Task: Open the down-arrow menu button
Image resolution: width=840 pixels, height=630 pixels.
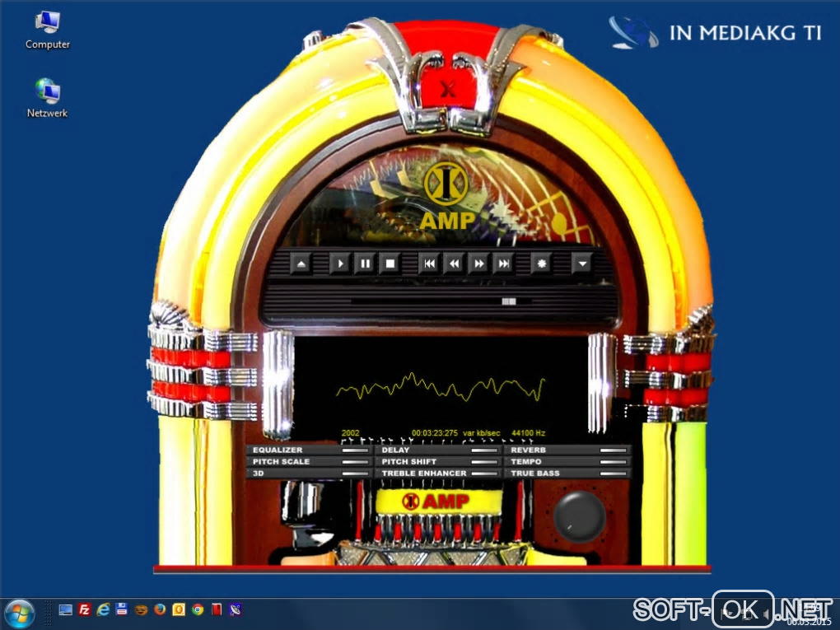Action: (581, 264)
